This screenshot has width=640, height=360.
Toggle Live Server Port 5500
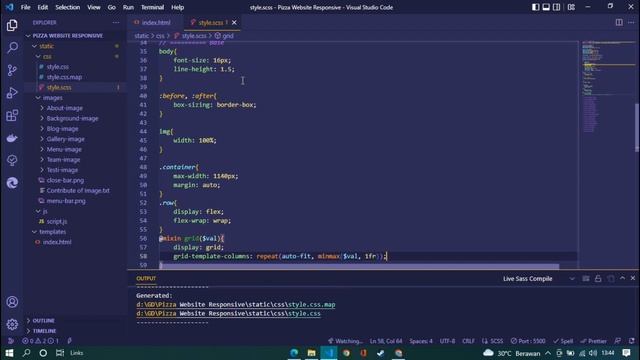(528, 341)
